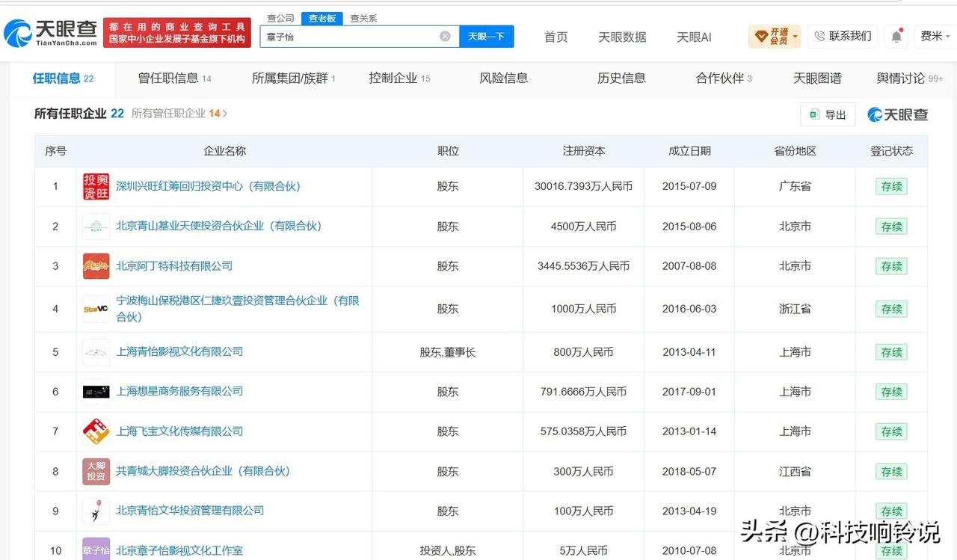Open 上海想星商务服务有限公司 link

click(179, 391)
